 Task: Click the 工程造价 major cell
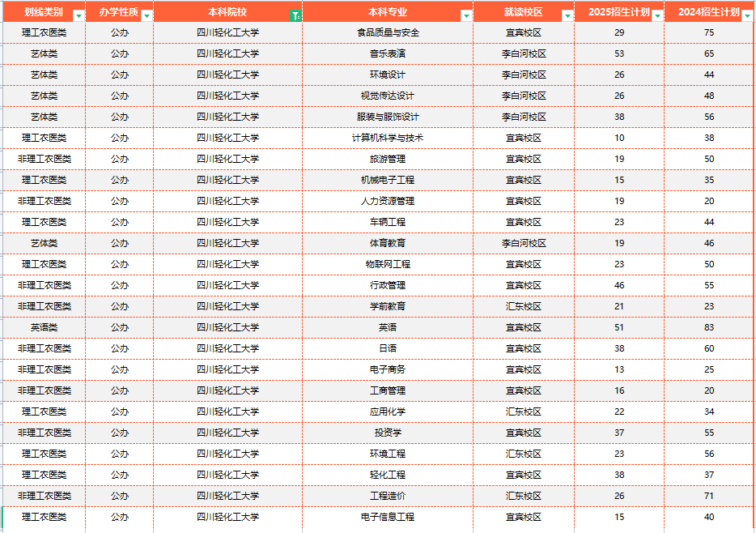(x=388, y=496)
